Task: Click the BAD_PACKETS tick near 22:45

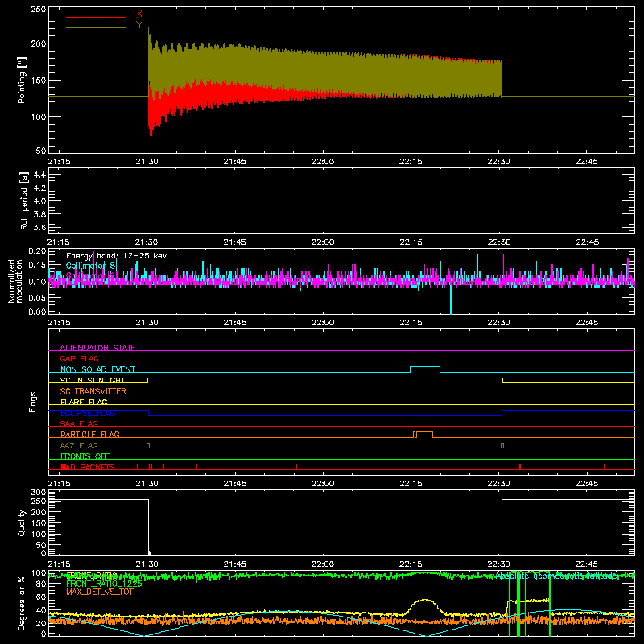Action: click(x=605, y=467)
